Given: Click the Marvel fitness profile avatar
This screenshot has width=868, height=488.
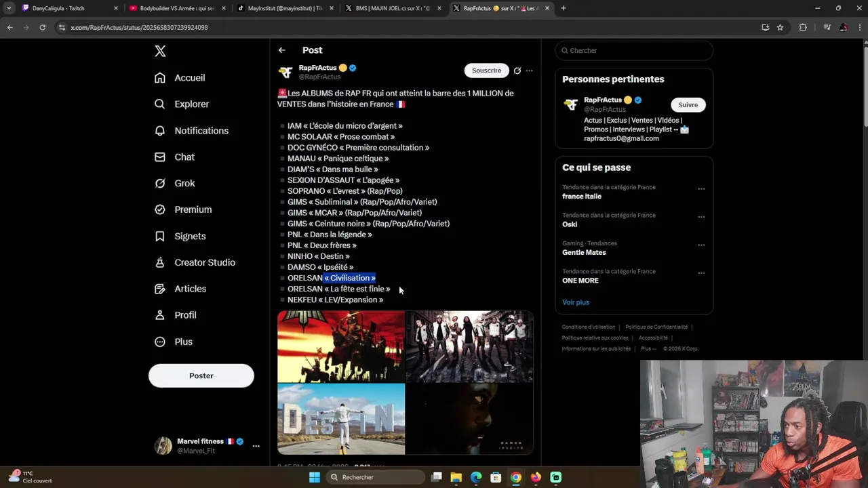Looking at the screenshot, I should 163,446.
